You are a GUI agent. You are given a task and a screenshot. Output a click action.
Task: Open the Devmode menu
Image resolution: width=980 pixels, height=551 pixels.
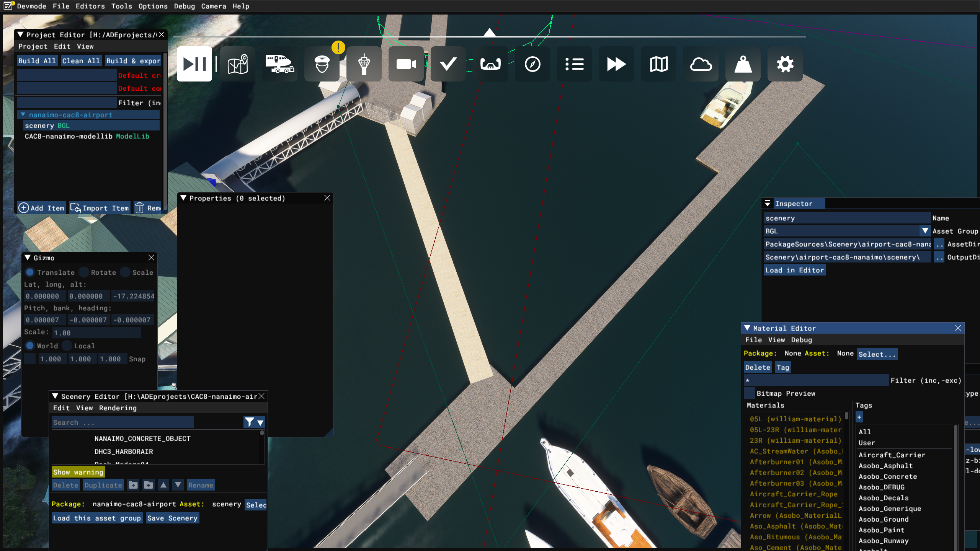coord(31,6)
